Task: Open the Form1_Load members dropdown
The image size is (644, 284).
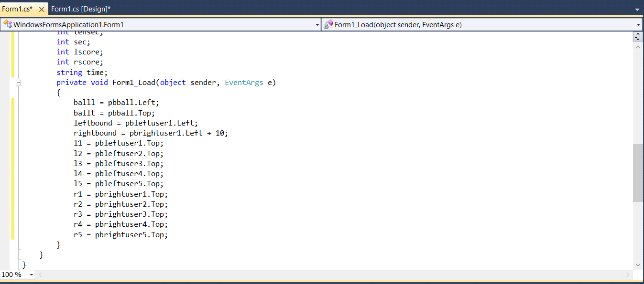Action: pos(638,24)
